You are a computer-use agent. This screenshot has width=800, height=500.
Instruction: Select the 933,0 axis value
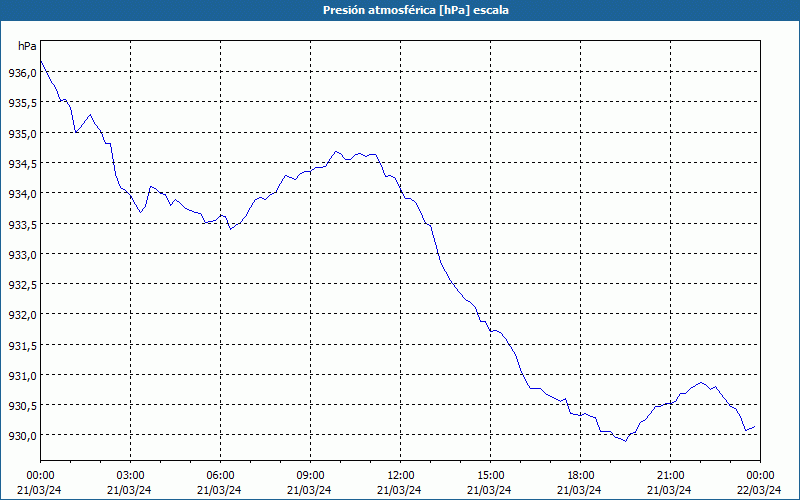click(x=22, y=255)
